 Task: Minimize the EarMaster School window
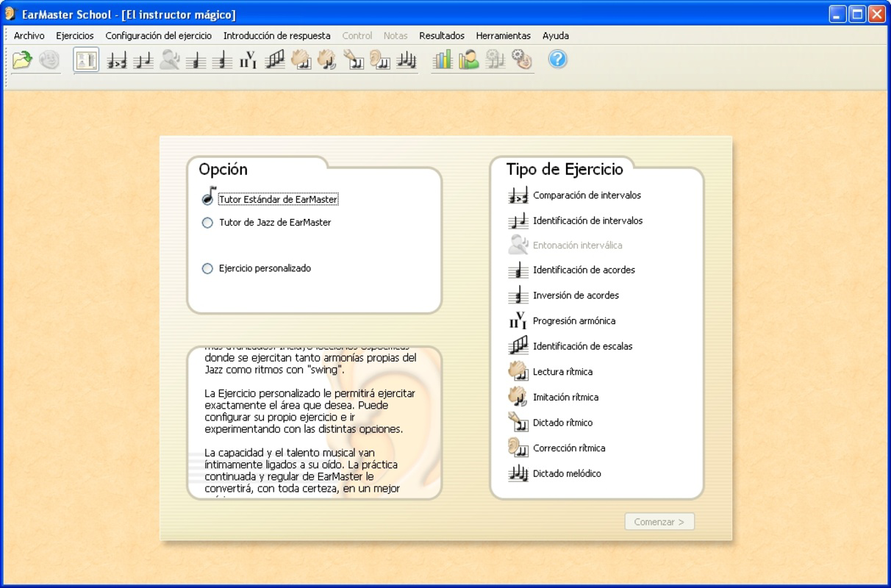tap(838, 14)
